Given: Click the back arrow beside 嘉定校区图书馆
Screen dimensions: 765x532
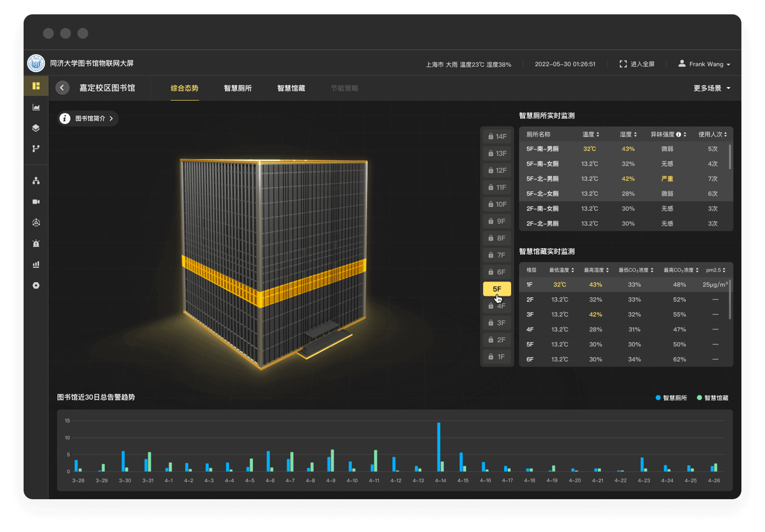Looking at the screenshot, I should tap(63, 88).
